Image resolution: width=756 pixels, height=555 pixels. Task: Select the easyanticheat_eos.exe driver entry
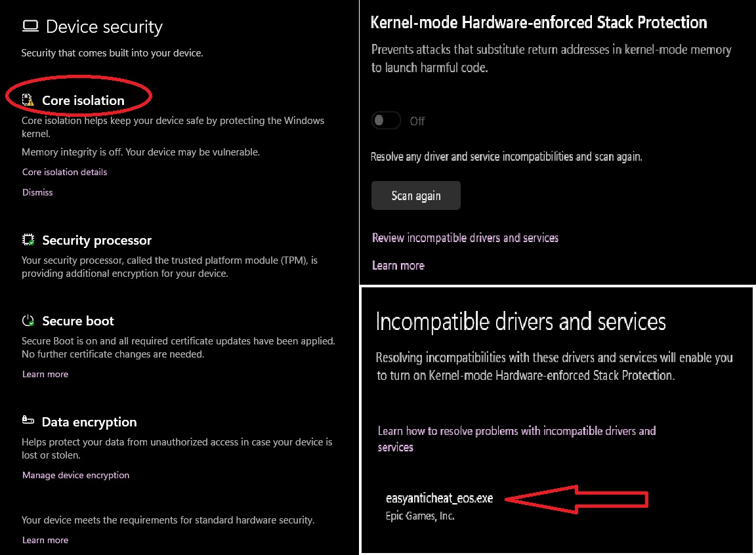pyautogui.click(x=439, y=498)
